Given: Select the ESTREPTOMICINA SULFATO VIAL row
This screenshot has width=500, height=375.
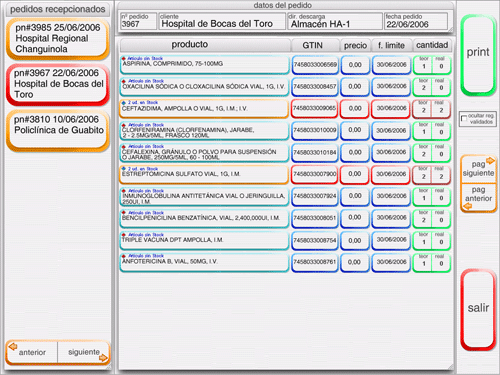Looking at the screenshot, I should 204,175.
